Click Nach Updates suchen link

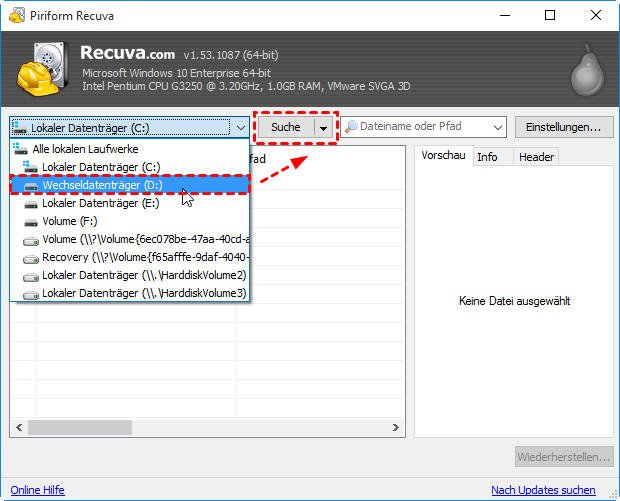(x=543, y=490)
